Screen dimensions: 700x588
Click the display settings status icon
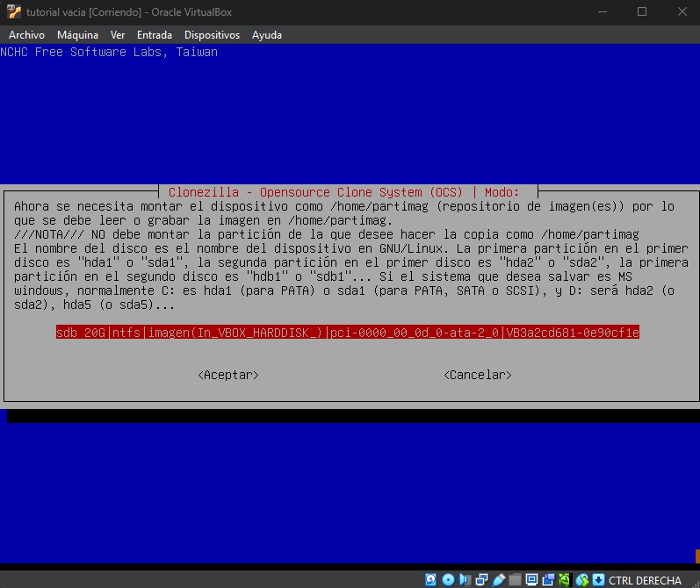[531, 579]
